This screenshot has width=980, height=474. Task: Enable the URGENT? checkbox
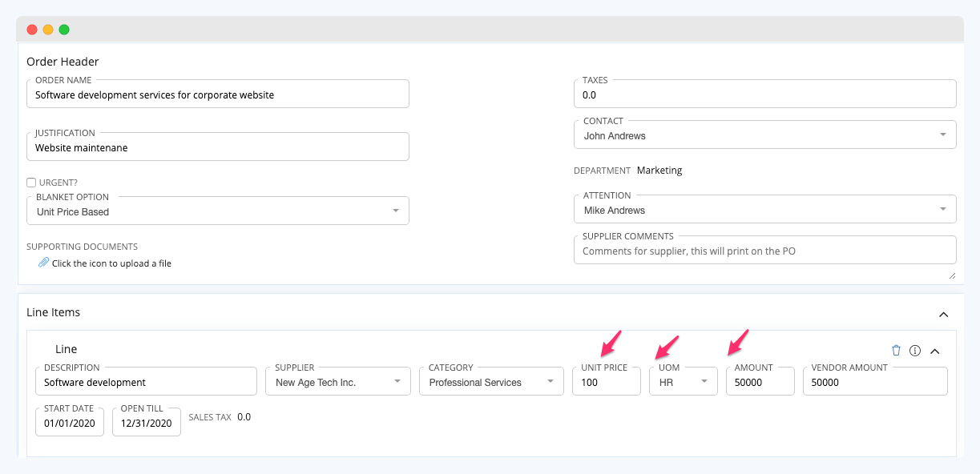(31, 182)
